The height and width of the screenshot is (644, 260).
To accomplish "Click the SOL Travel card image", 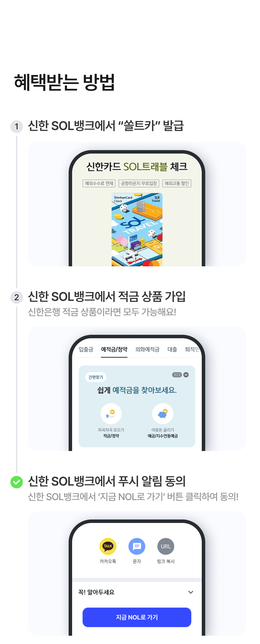I will [x=137, y=229].
